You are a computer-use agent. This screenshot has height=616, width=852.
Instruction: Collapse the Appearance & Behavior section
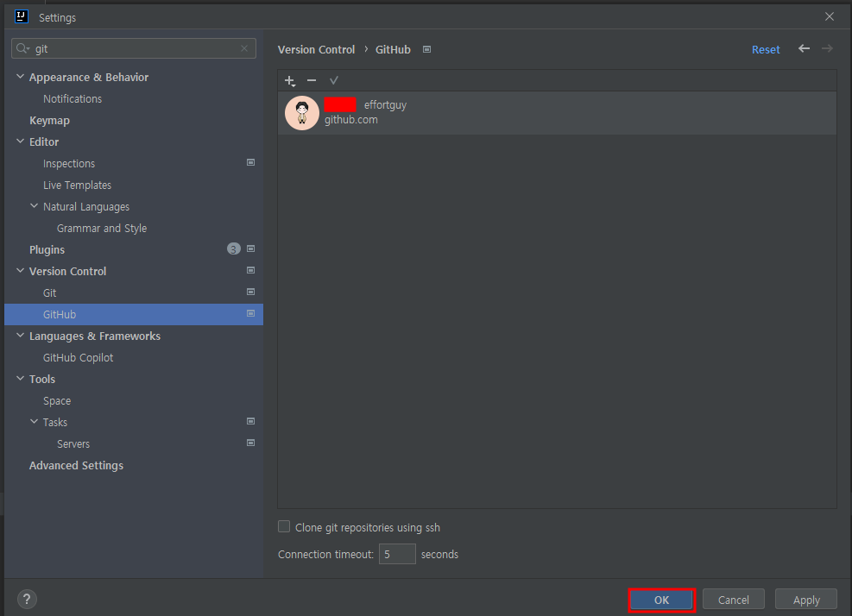coord(20,77)
